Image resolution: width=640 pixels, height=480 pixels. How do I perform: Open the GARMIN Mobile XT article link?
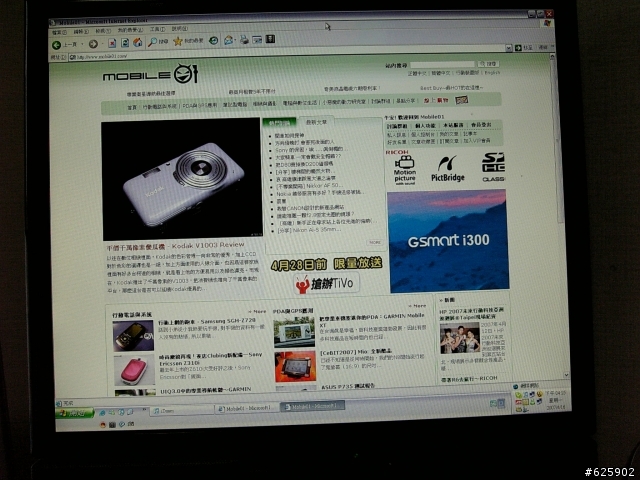371,320
